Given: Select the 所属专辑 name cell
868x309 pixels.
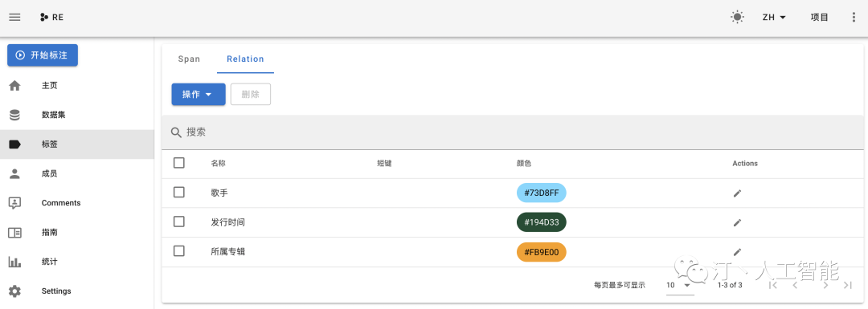Looking at the screenshot, I should pyautogui.click(x=227, y=251).
